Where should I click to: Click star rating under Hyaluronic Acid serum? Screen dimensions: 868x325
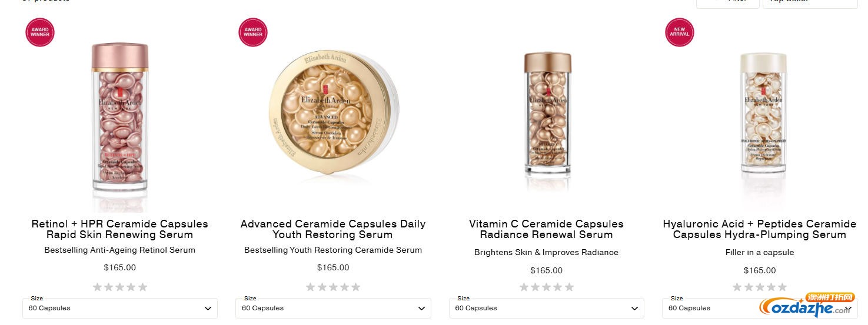759,287
